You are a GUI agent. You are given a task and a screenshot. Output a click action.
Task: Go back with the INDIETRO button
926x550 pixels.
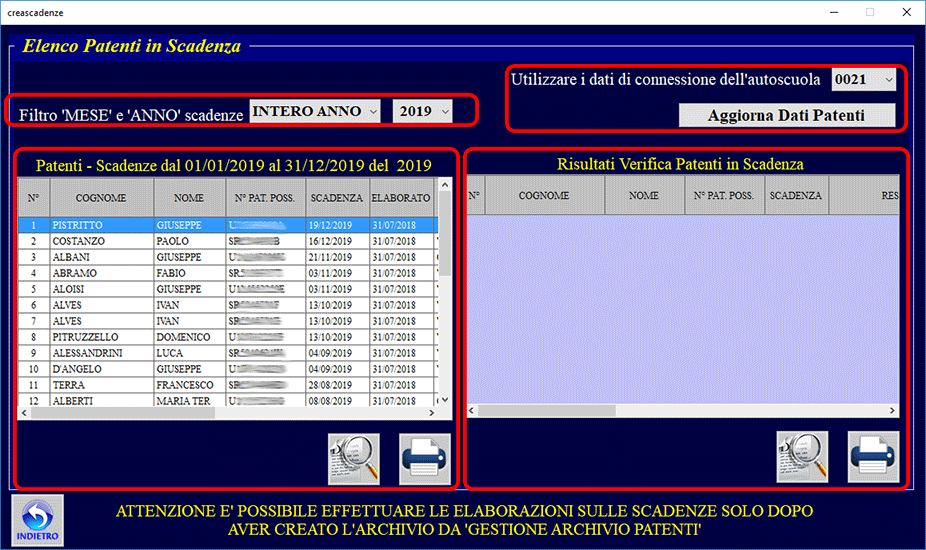(37, 520)
